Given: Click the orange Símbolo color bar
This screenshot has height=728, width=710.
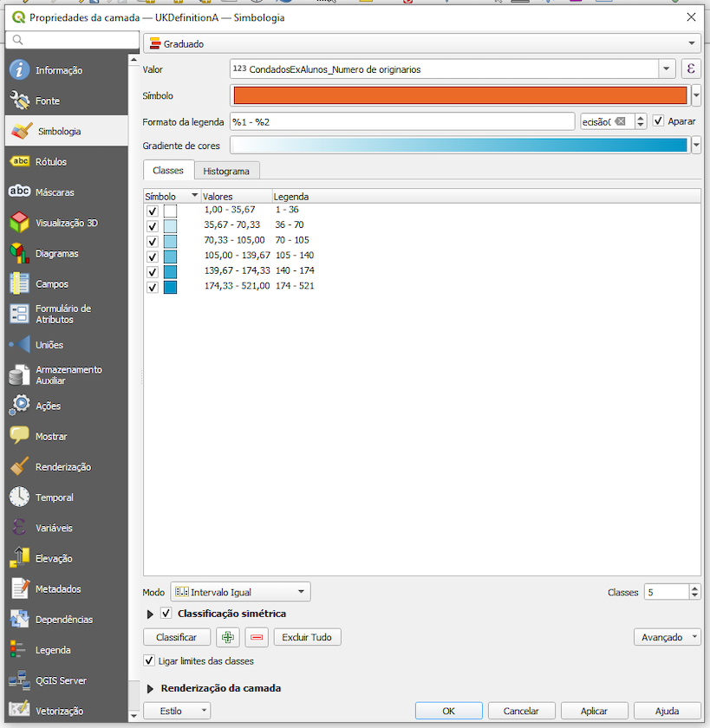Looking at the screenshot, I should pos(460,95).
